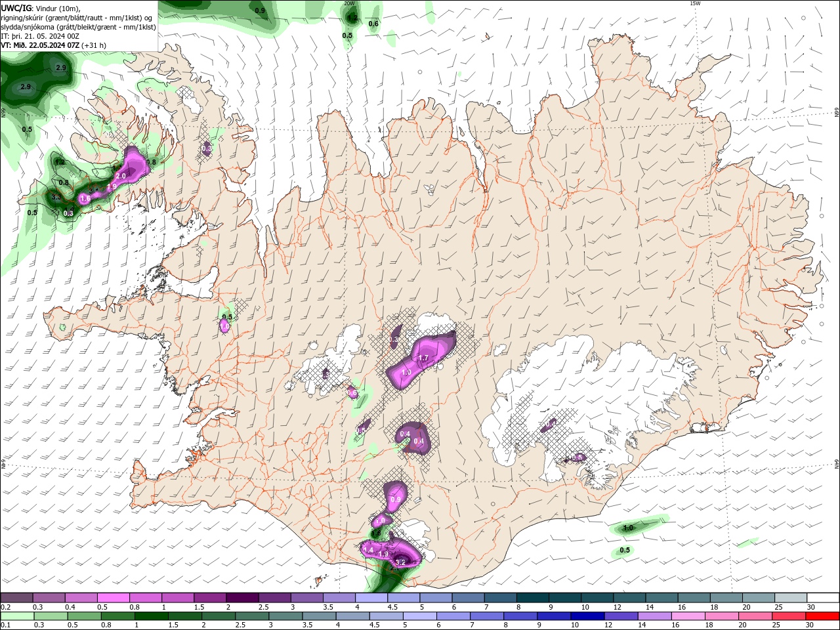This screenshot has height=630, width=840.
Task: Select the init time 'IT: þri. 21. 05. 2024 00Z'
Action: pyautogui.click(x=40, y=36)
